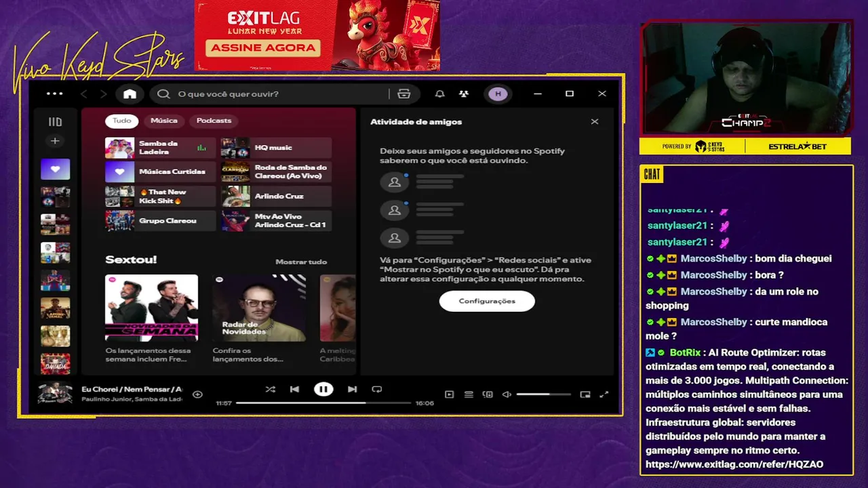This screenshot has width=868, height=488.
Task: Toggle friends activity icon in top bar
Action: click(464, 94)
